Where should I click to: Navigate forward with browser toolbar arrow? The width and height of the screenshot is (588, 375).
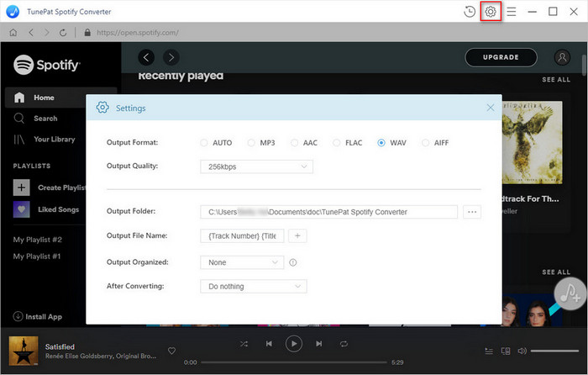47,33
